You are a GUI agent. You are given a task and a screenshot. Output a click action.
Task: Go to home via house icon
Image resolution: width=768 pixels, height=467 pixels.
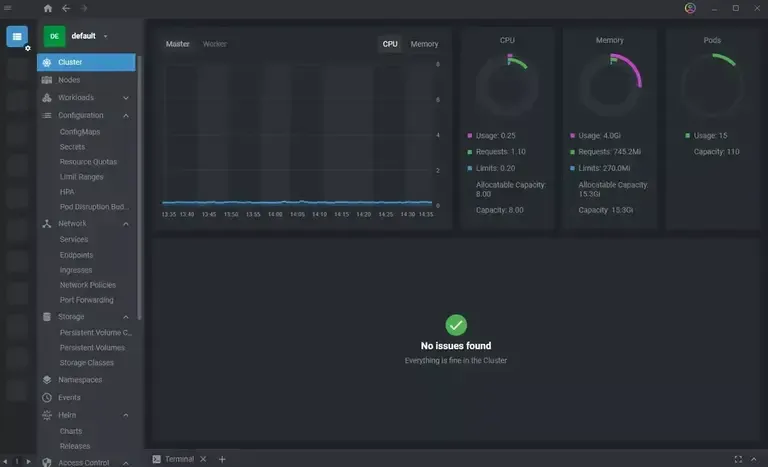[48, 8]
